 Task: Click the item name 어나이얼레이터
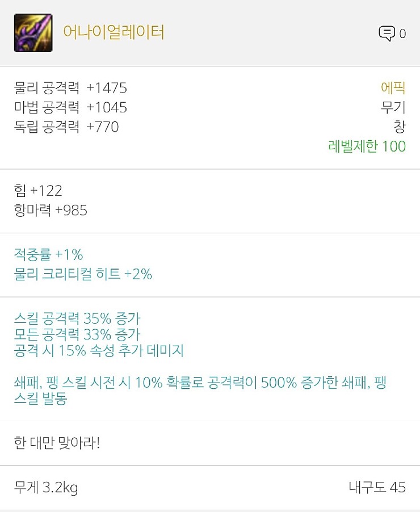[114, 32]
